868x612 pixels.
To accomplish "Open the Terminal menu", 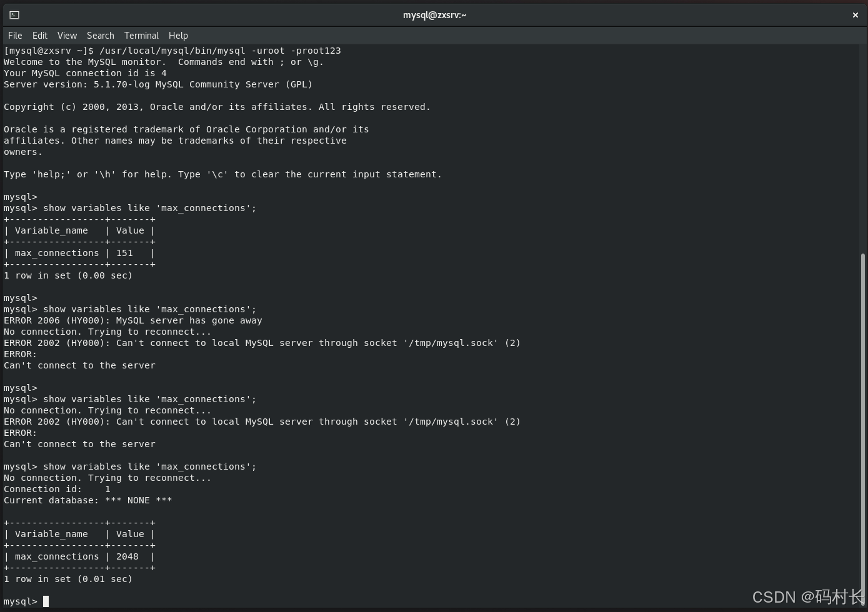I will coord(141,36).
